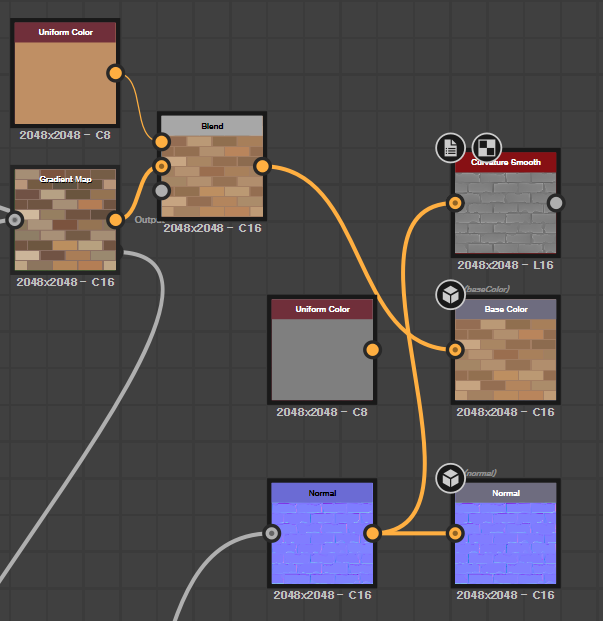
Task: Click the Blend node middle background input connector
Action: click(x=162, y=166)
